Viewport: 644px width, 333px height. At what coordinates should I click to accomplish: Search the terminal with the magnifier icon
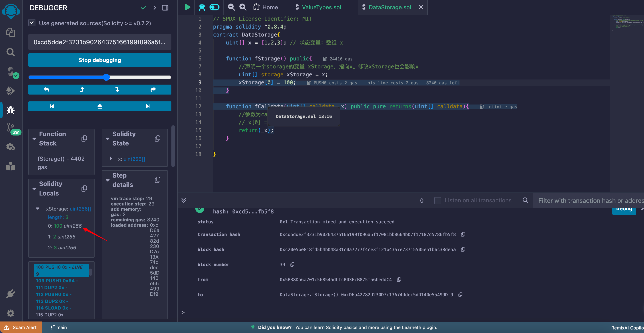point(525,200)
